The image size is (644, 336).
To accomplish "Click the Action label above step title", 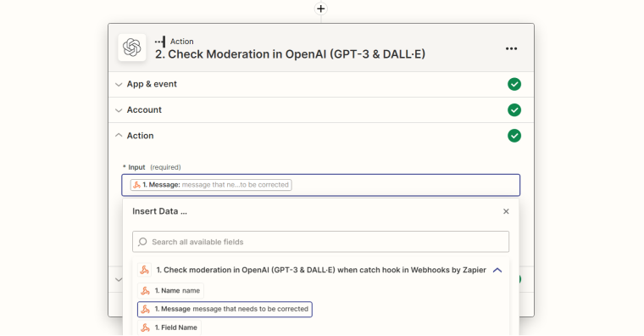I will (x=182, y=42).
